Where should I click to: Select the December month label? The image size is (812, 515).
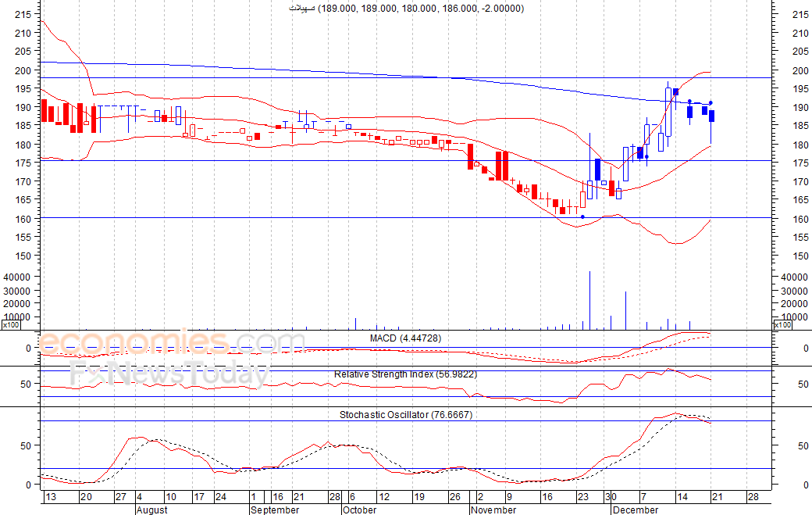(x=636, y=510)
